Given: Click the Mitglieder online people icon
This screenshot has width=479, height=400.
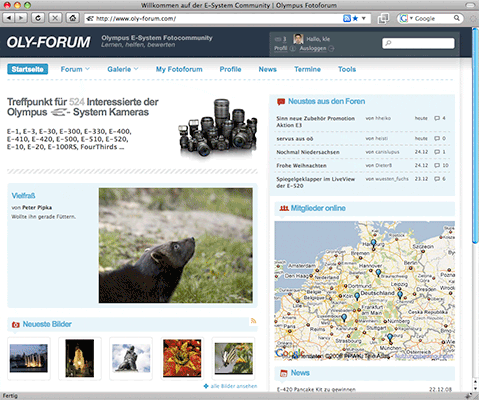Looking at the screenshot, I should [x=284, y=208].
